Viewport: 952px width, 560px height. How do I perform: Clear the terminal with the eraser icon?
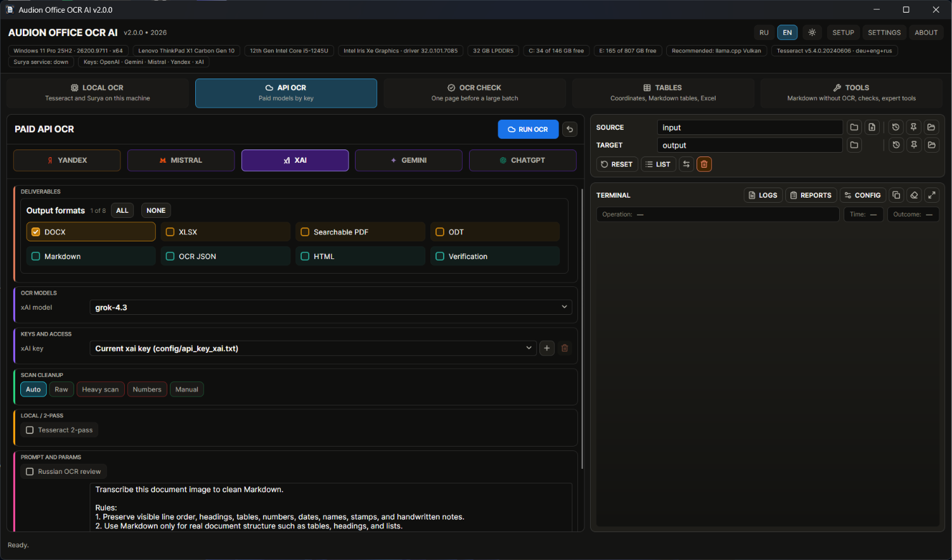point(914,195)
